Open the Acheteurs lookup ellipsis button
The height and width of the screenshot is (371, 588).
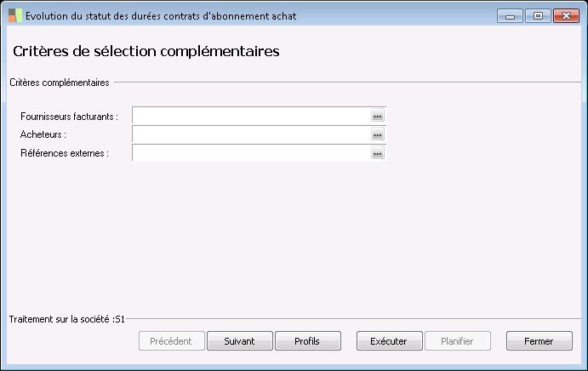(378, 134)
